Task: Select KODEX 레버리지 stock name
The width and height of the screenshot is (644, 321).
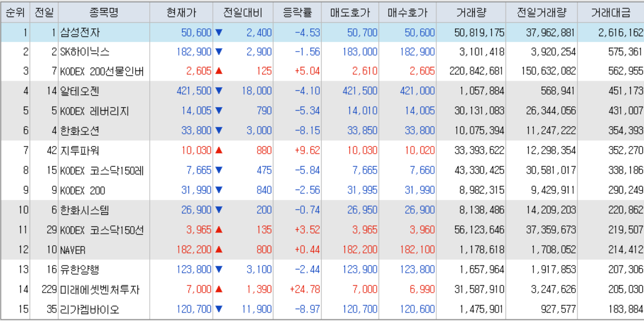Action: point(95,111)
